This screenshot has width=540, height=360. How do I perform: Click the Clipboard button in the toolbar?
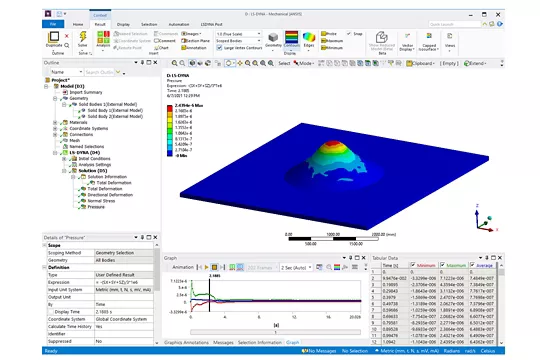tap(420, 63)
